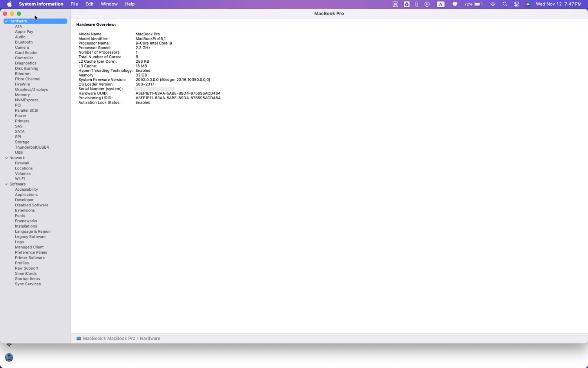Click the date and time in the menu bar
The height and width of the screenshot is (368, 588).
point(558,4)
